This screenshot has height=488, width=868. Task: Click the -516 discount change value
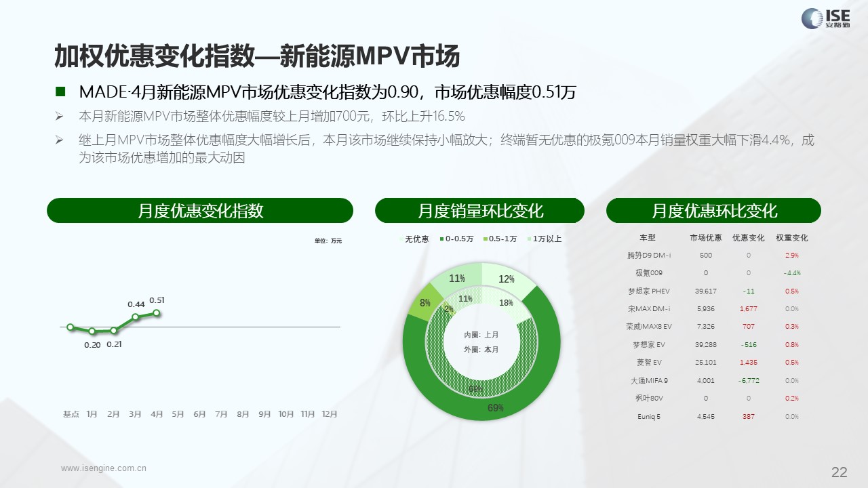pyautogui.click(x=749, y=345)
